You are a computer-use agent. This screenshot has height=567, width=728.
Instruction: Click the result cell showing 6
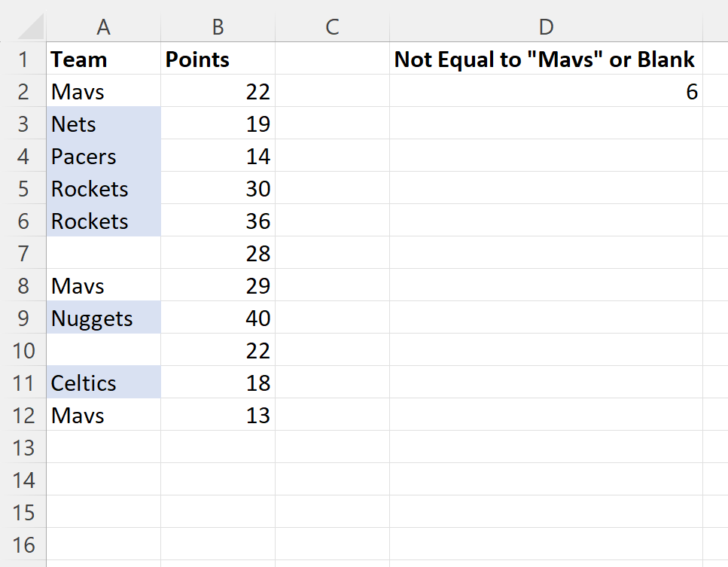pyautogui.click(x=546, y=91)
